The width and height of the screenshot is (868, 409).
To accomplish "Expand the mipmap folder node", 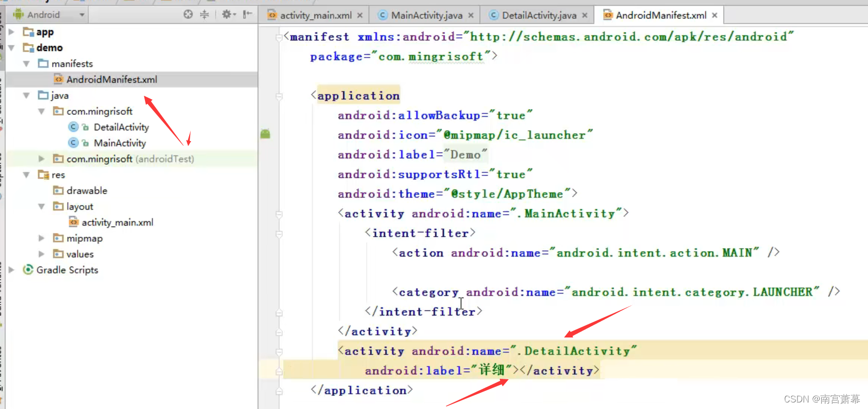I will 41,238.
